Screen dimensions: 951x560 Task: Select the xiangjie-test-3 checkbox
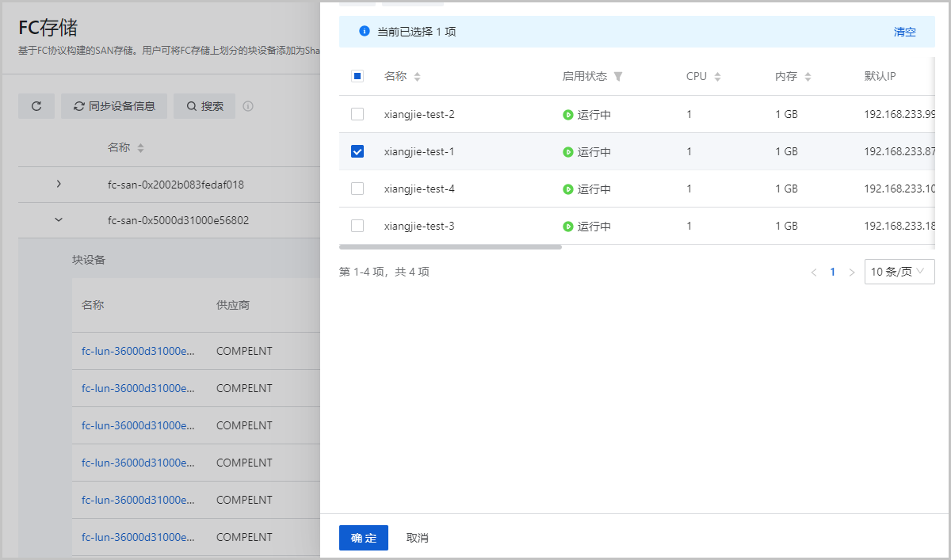(357, 226)
